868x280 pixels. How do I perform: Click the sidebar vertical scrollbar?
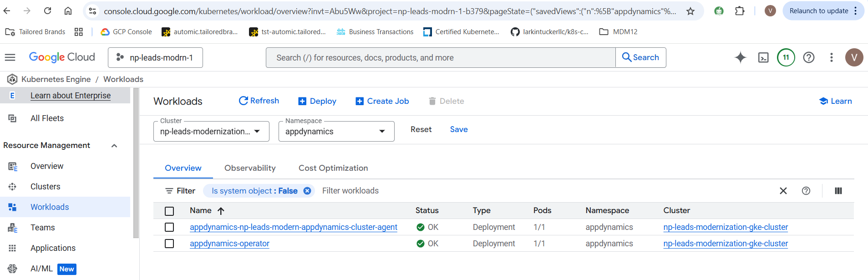click(x=136, y=163)
